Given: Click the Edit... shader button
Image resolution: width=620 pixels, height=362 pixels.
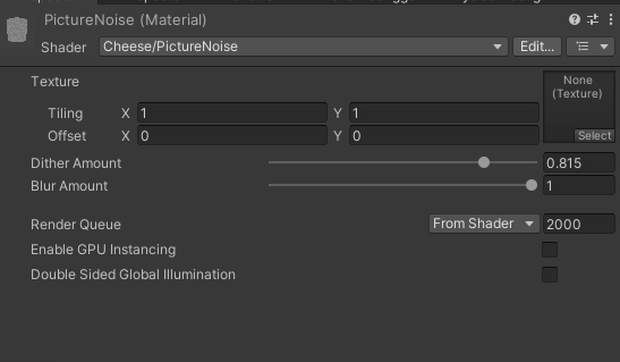Looking at the screenshot, I should (x=537, y=47).
